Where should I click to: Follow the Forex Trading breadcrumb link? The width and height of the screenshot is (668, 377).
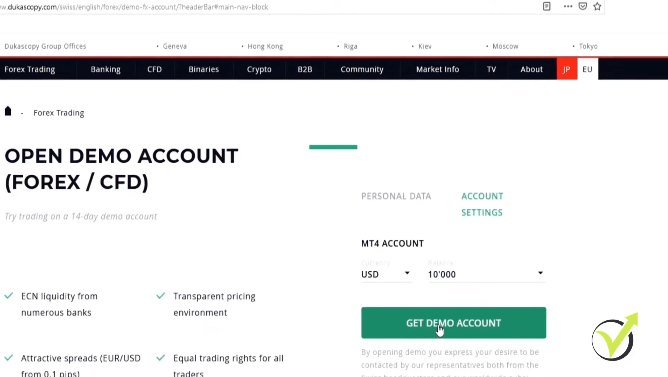pos(59,113)
